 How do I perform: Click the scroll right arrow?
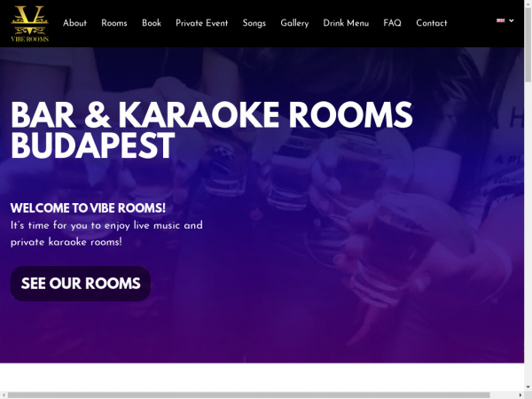pos(520,395)
